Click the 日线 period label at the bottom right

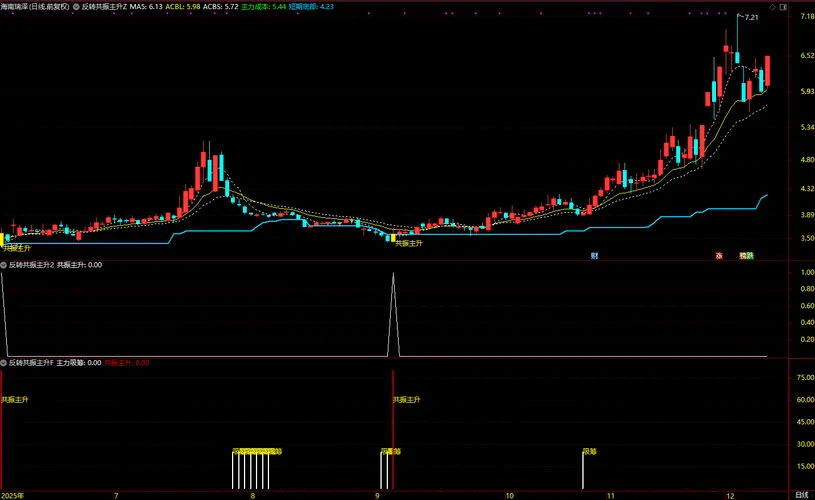coord(802,495)
